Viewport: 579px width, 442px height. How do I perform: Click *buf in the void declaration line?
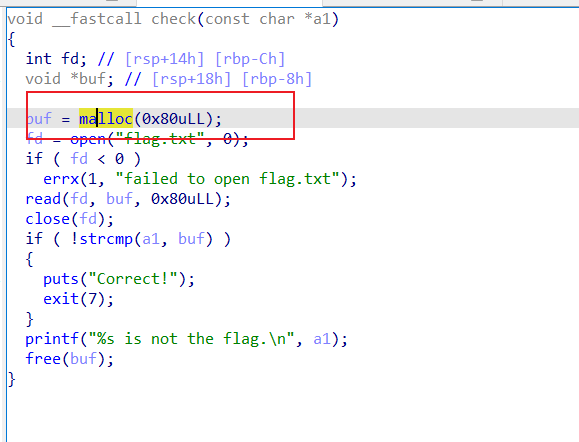(88, 79)
